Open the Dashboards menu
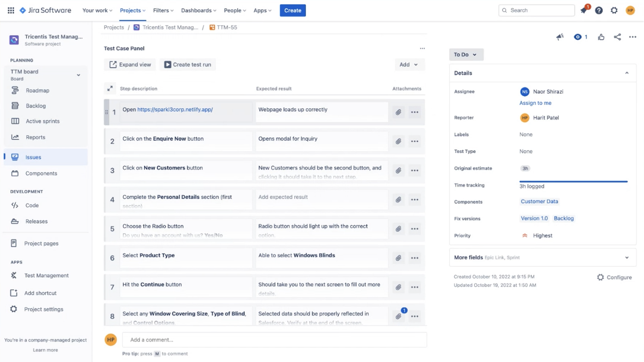Viewport: 644px width, 362px height. click(199, 10)
